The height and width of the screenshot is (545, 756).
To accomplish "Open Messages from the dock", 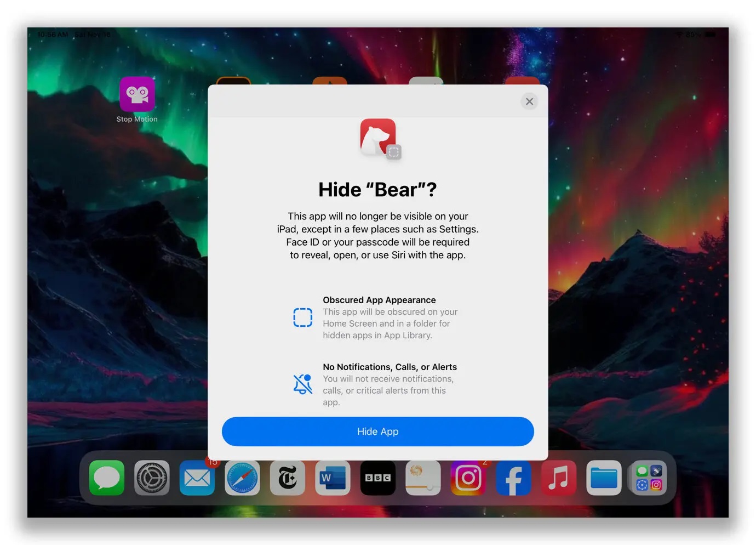I will pos(106,478).
